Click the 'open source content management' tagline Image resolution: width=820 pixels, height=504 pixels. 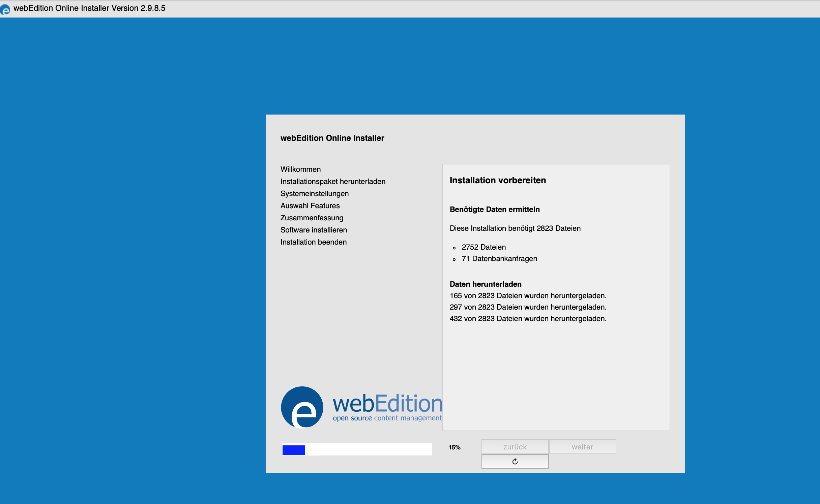[387, 418]
